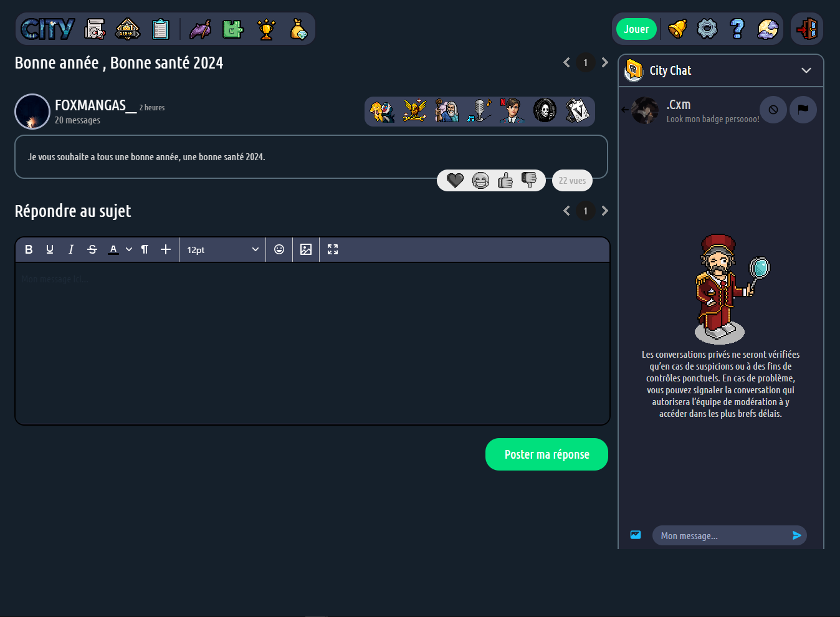Open the 12pt font size dropdown
840x617 pixels.
tap(222, 249)
